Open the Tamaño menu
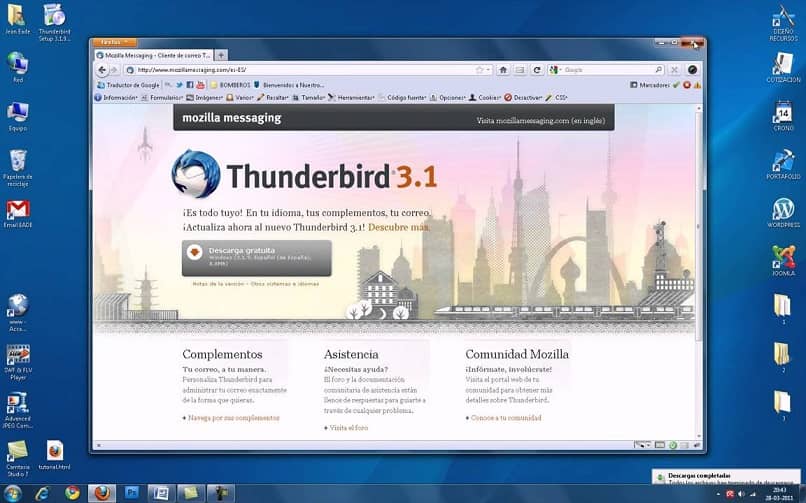 point(308,98)
